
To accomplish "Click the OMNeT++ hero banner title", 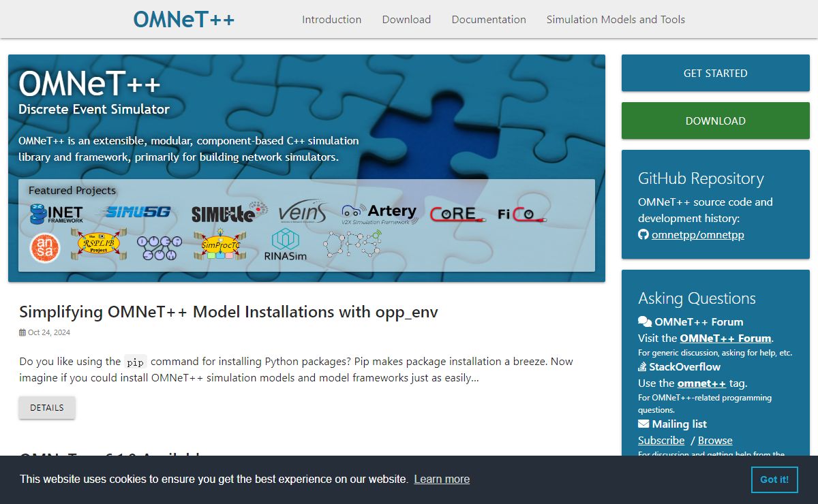I will pyautogui.click(x=89, y=84).
